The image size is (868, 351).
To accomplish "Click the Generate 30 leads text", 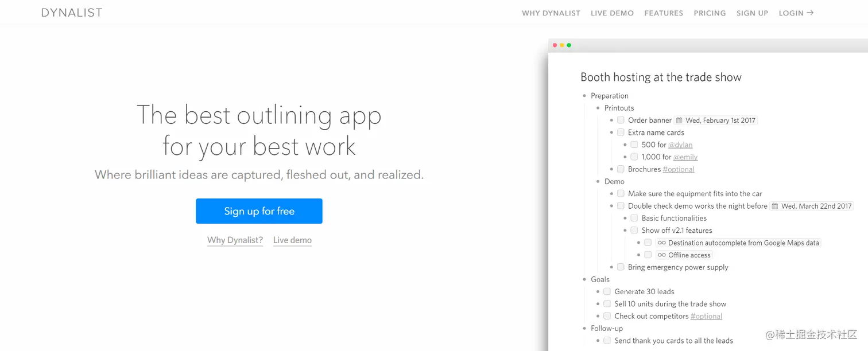I will pyautogui.click(x=644, y=291).
